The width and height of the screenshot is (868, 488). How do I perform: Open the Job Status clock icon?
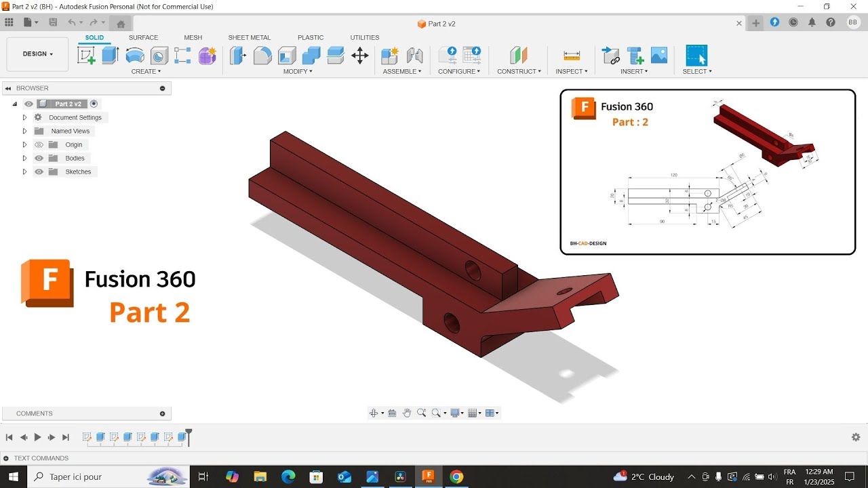coord(793,22)
